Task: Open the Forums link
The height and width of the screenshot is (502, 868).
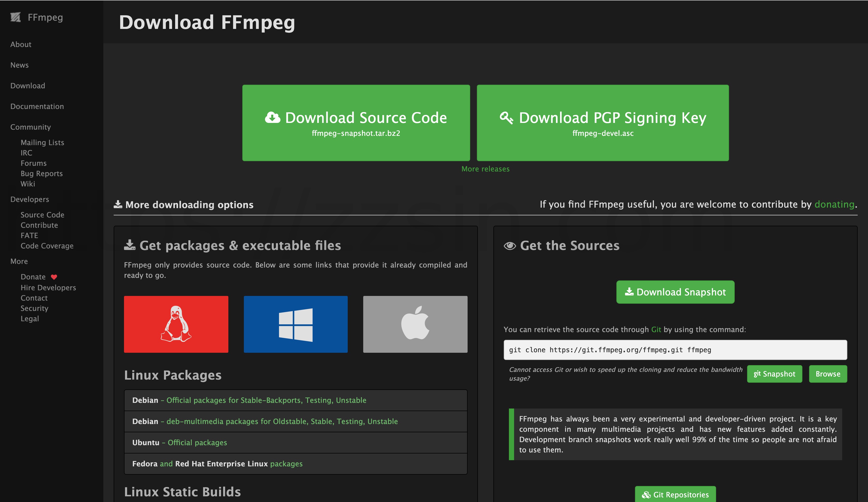Action: coord(33,163)
